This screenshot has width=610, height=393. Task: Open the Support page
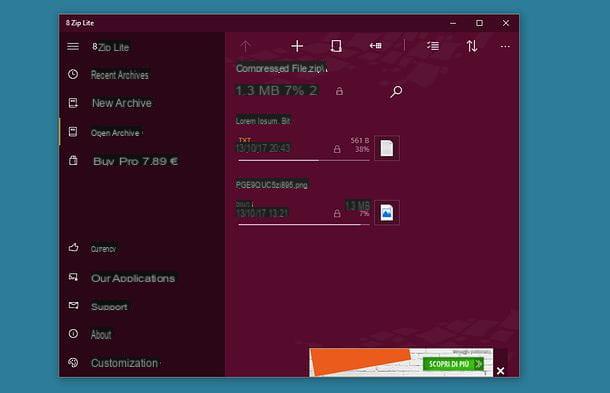pos(109,307)
